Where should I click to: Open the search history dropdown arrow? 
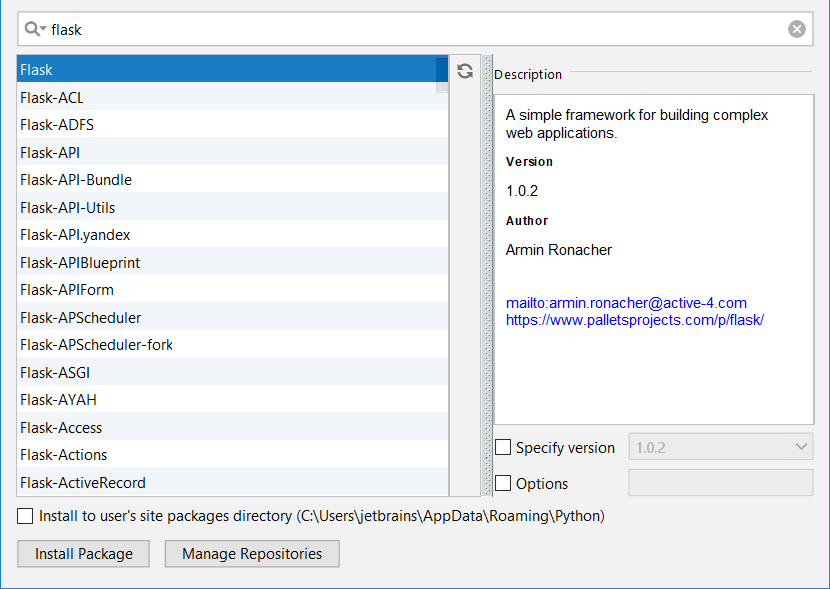[x=45, y=28]
